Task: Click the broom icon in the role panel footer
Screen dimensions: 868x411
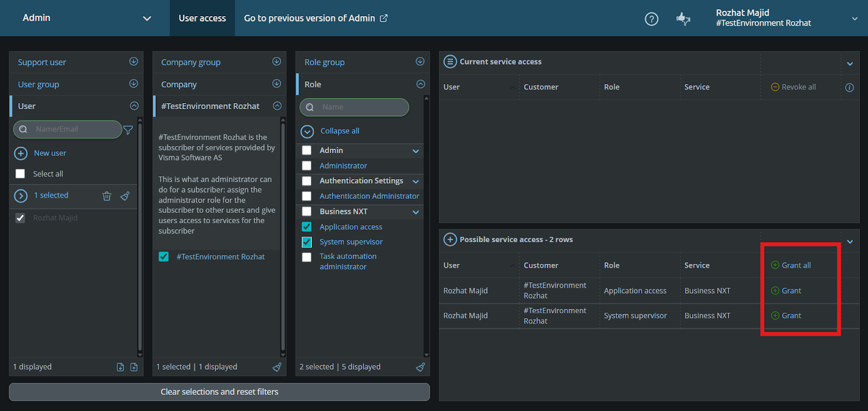Action: [420, 367]
